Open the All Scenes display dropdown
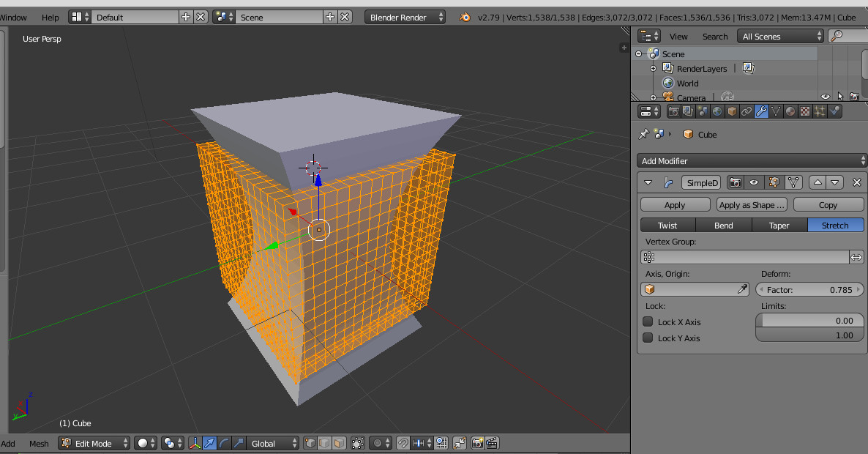This screenshot has height=454, width=868. 780,36
